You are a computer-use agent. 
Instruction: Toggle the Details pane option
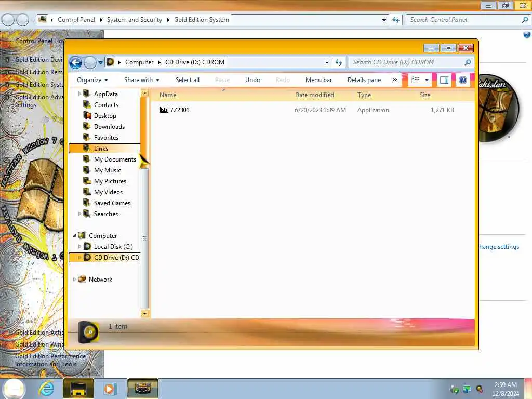(364, 80)
